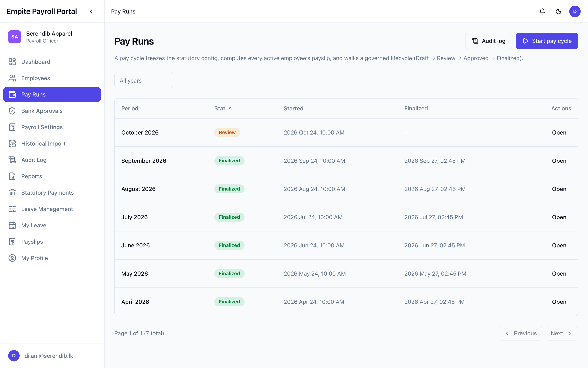Select Pay Runs in the sidebar
Image resolution: width=588 pixels, height=368 pixels.
point(52,94)
